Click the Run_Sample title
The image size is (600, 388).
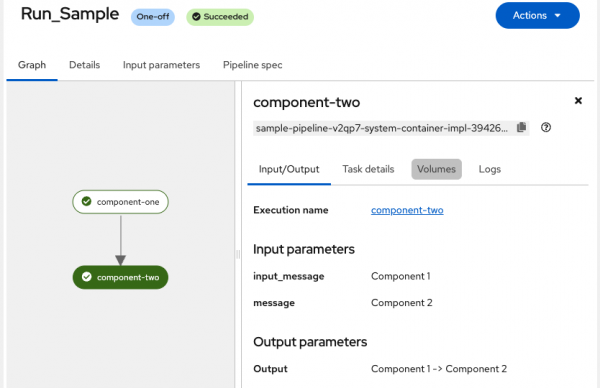(70, 14)
